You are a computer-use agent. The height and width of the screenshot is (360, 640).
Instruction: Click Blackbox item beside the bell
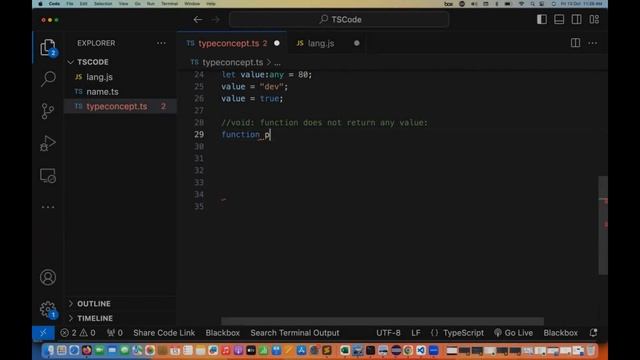[560, 333]
